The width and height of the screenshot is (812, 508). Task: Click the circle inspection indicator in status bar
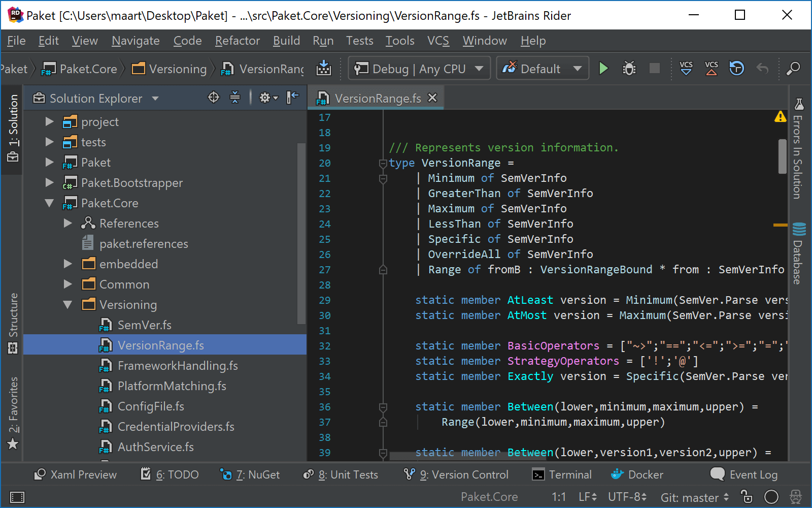(x=771, y=497)
